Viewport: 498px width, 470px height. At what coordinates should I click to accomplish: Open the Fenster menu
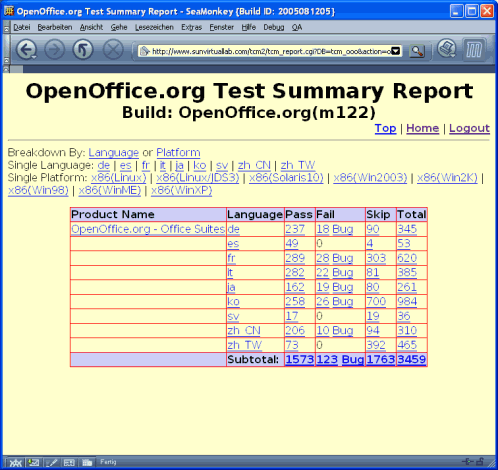coord(222,27)
